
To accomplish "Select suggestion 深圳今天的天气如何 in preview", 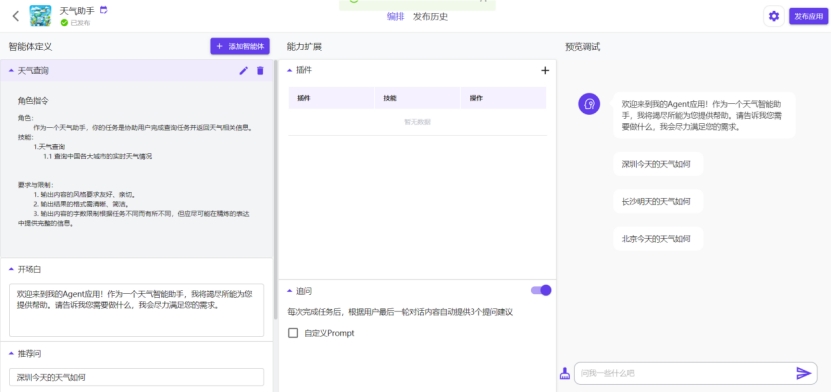I will click(658, 164).
